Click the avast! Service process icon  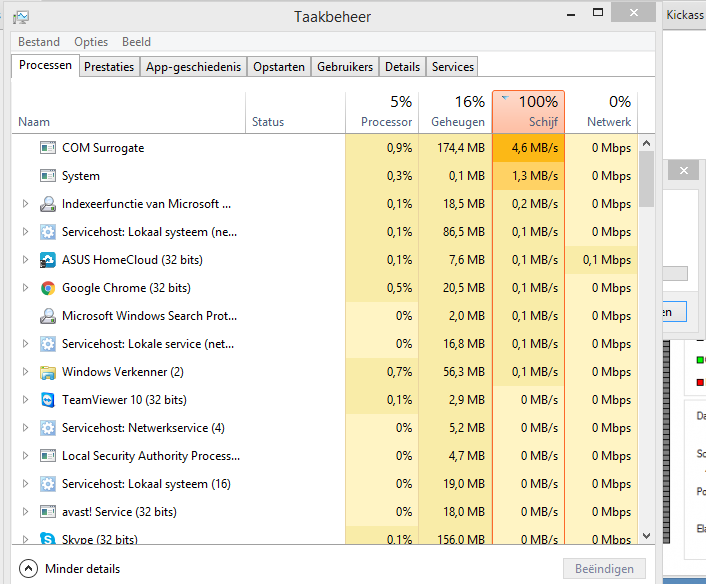pos(48,512)
